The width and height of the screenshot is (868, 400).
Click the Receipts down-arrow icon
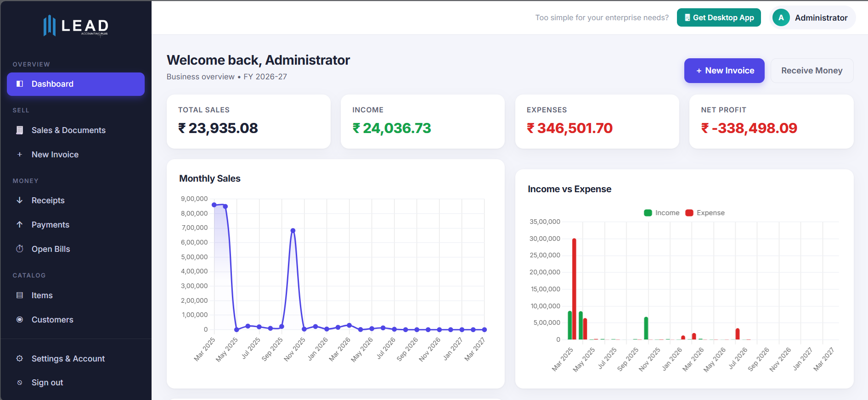20,200
